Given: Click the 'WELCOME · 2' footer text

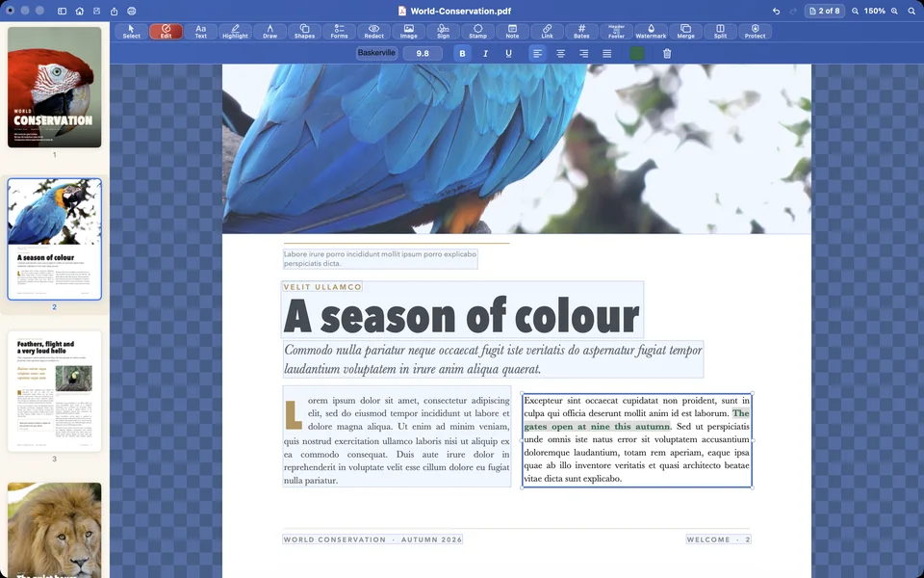Looking at the screenshot, I should click(x=718, y=539).
